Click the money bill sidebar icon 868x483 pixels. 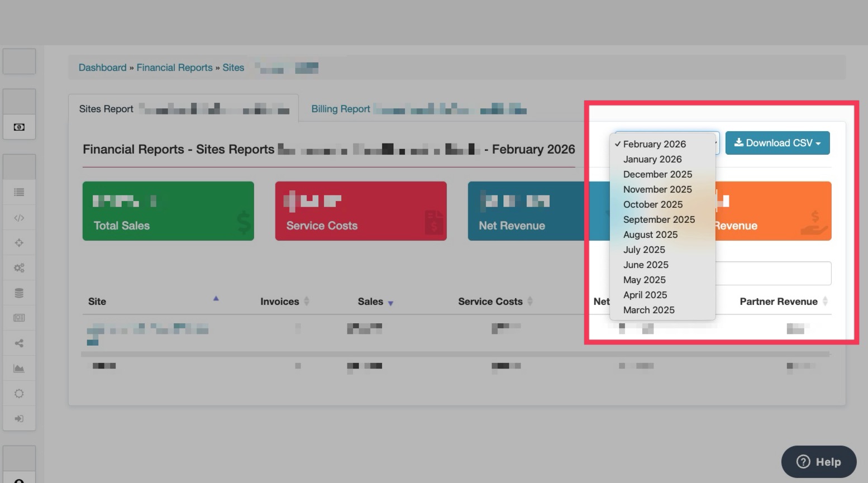[19, 127]
